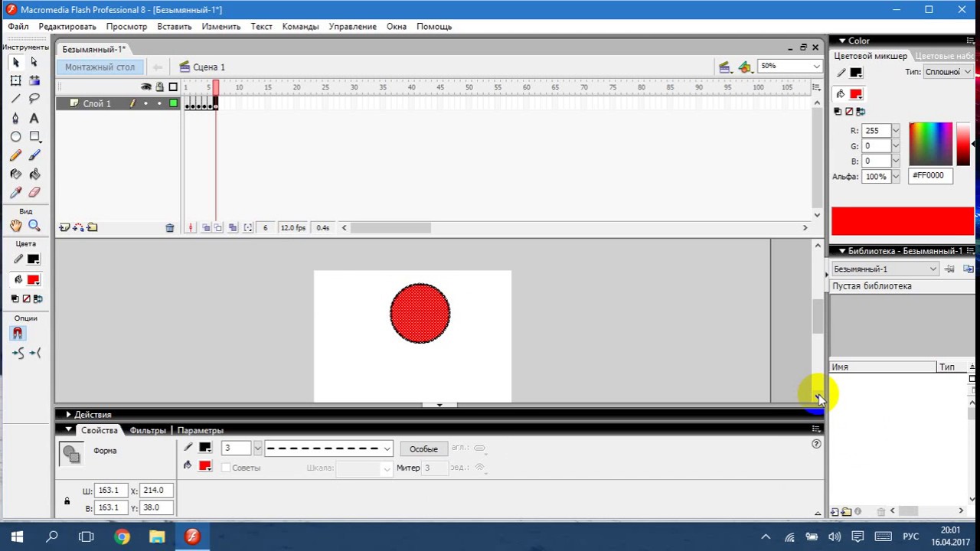Select the white arrow Subselection tool
The width and height of the screenshot is (980, 551).
[x=34, y=62]
